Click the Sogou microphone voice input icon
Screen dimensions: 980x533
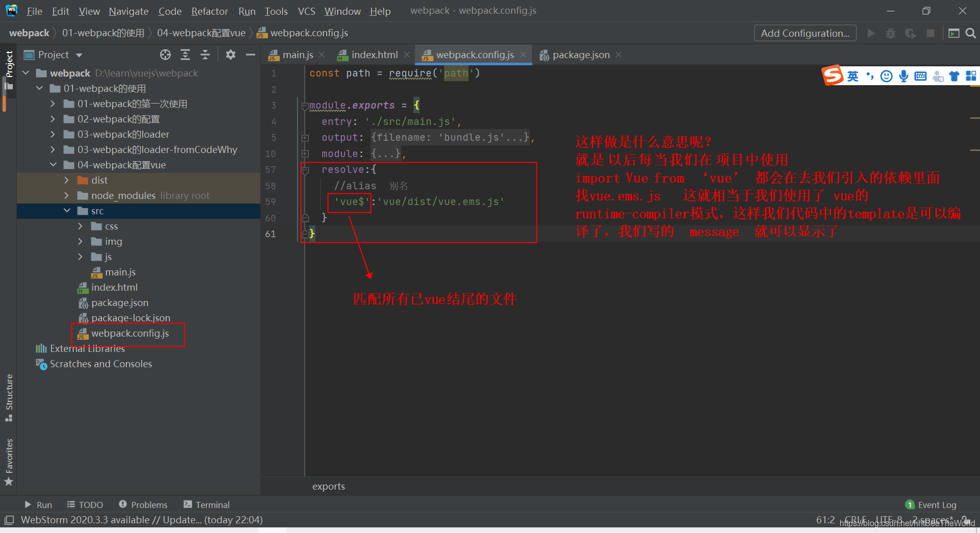tap(903, 76)
